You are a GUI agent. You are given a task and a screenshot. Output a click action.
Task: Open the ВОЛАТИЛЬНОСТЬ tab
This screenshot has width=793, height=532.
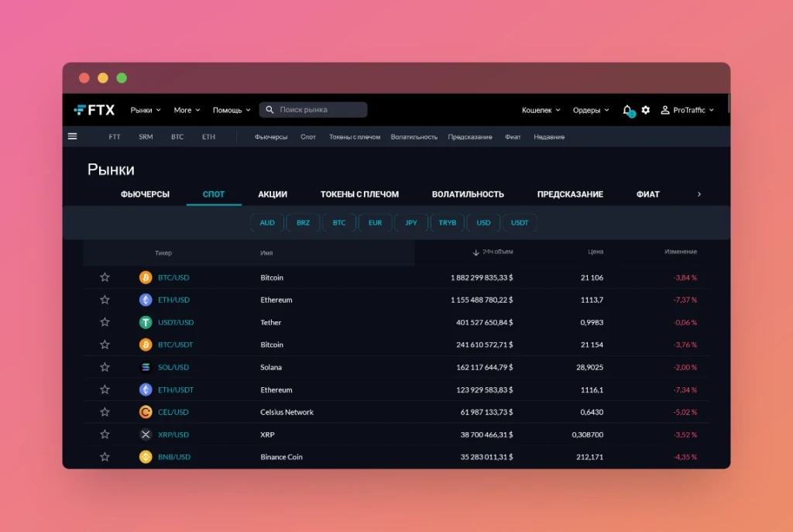(468, 194)
